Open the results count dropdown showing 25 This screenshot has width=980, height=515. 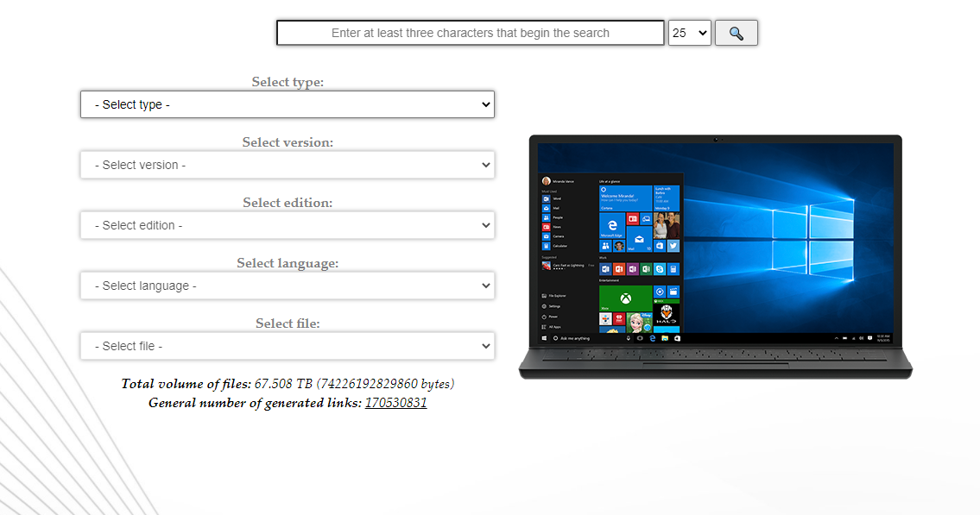pos(689,33)
